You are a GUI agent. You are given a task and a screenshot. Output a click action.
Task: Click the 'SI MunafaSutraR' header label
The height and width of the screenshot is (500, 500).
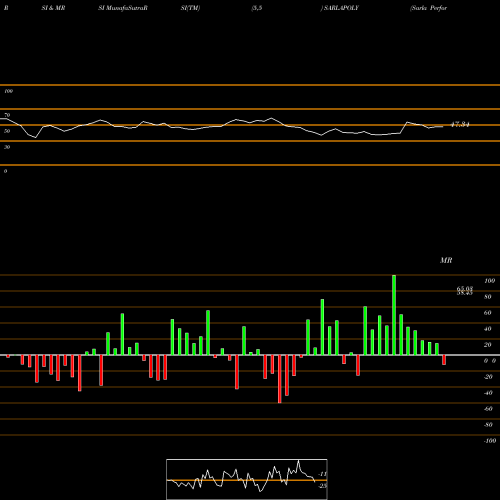(x=123, y=8)
